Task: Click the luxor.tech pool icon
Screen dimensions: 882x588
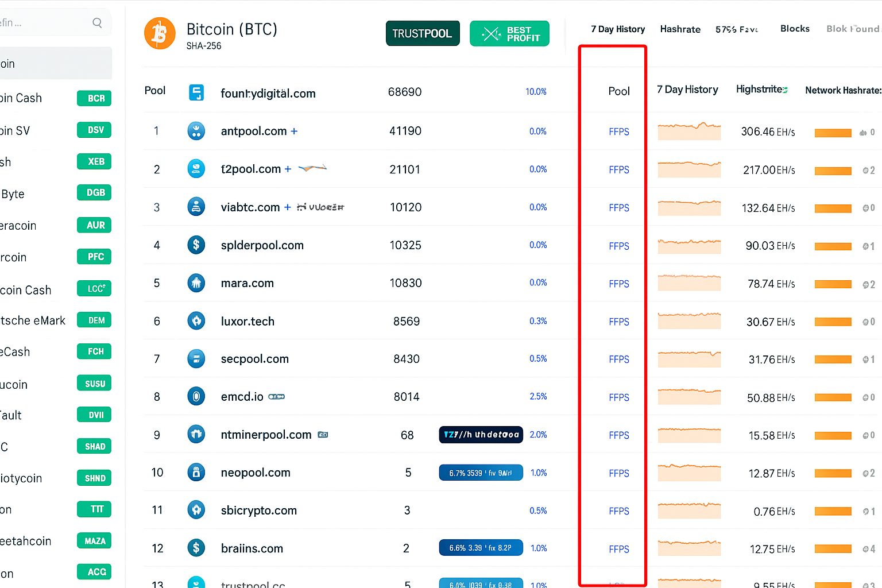Action: pos(196,321)
